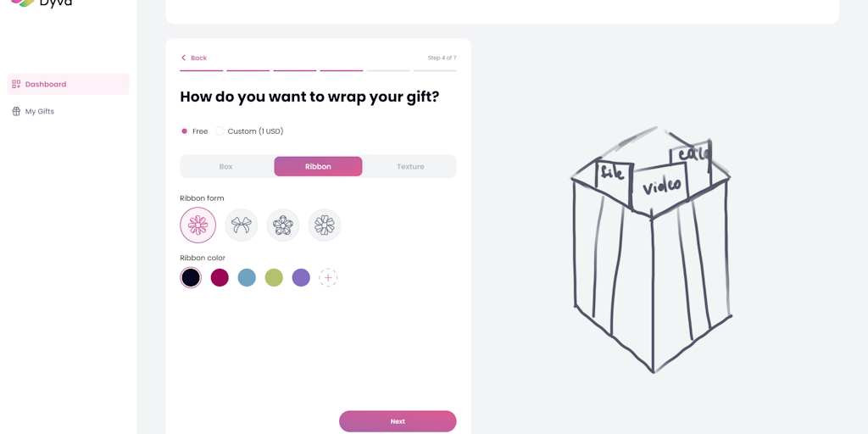Select the Custom (1 USD) option

[x=250, y=131]
